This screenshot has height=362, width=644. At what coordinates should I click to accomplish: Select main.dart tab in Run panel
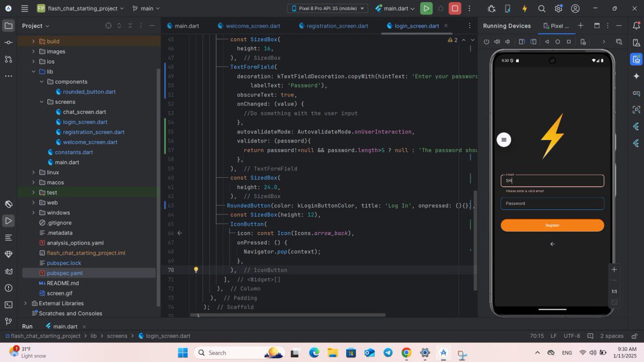click(65, 326)
